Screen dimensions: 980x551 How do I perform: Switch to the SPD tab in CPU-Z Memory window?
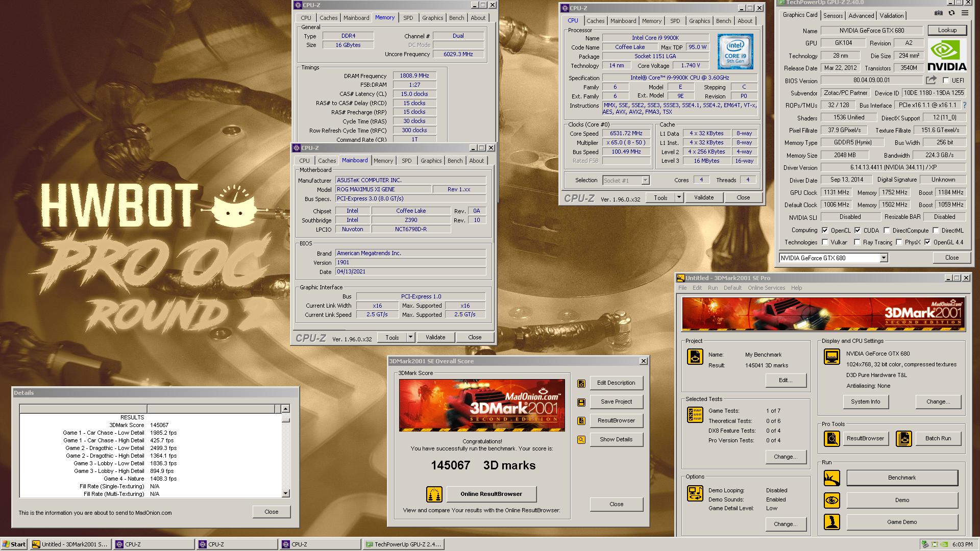408,18
